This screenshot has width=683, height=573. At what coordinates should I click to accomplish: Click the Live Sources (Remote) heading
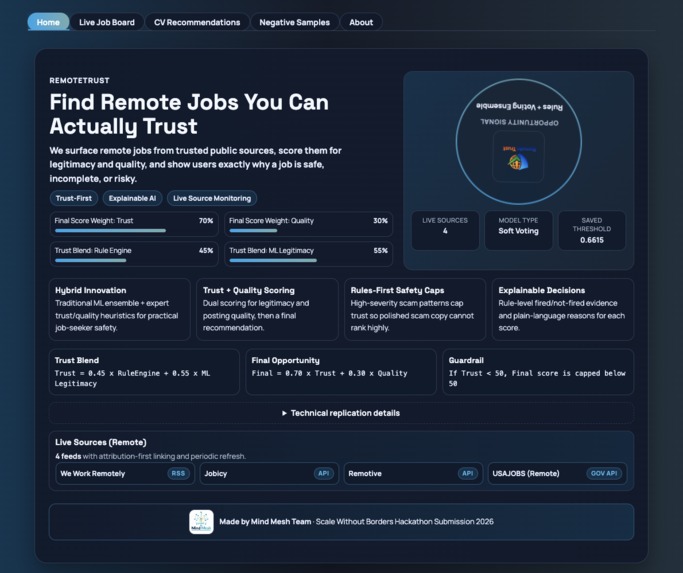point(101,442)
